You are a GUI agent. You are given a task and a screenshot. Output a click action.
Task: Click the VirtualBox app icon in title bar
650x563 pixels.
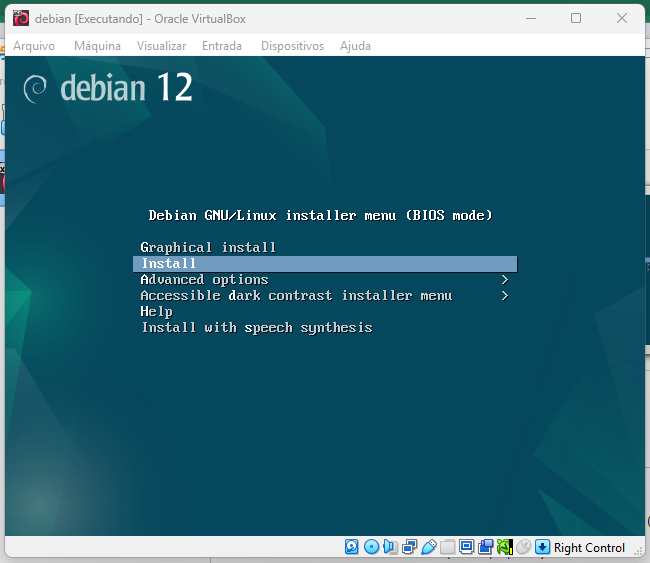point(21,19)
